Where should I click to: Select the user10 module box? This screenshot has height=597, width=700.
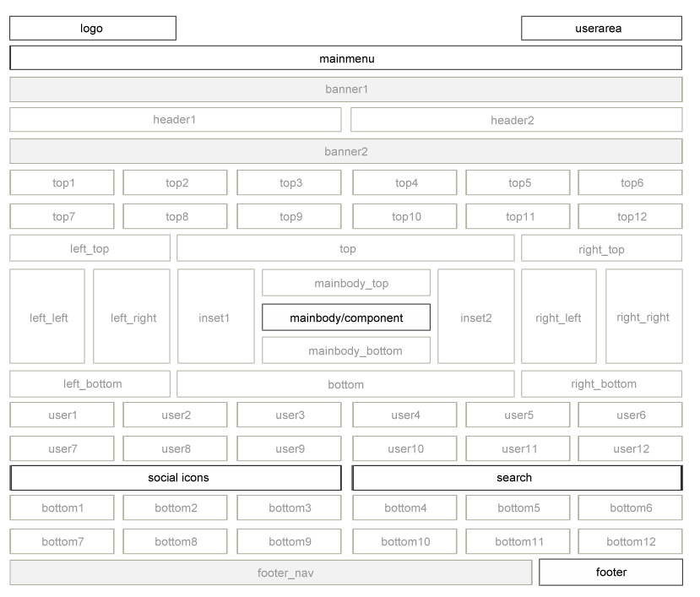pos(405,448)
